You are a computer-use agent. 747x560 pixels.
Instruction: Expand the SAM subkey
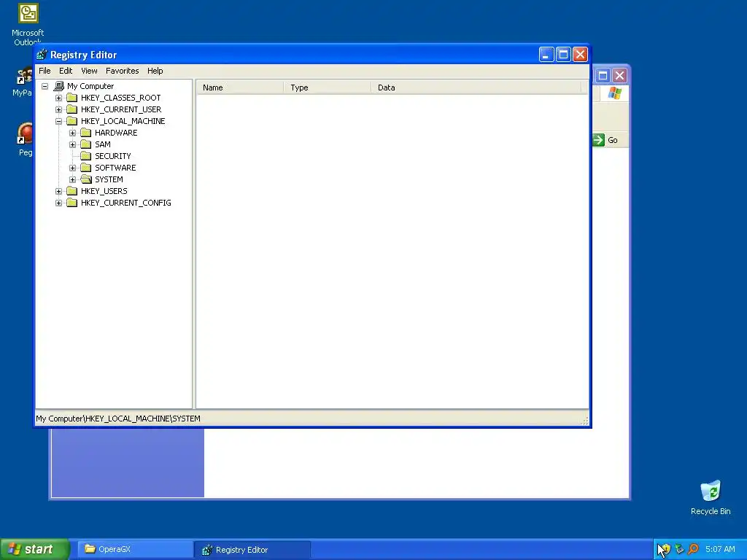click(x=72, y=144)
